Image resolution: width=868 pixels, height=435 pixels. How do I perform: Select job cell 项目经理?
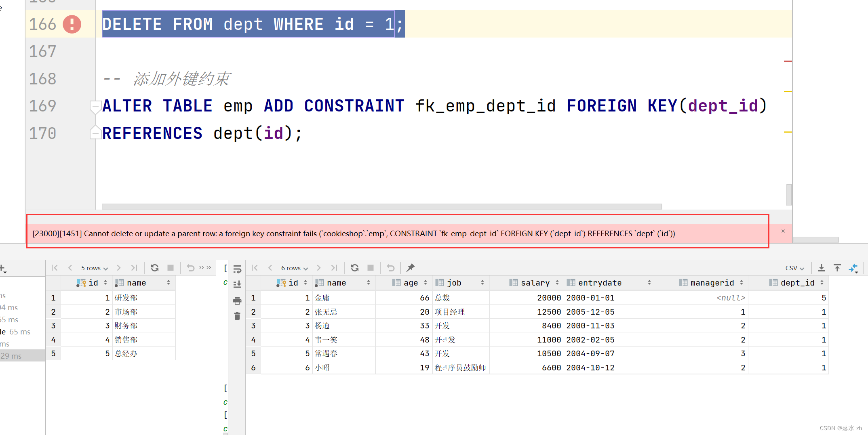click(461, 312)
